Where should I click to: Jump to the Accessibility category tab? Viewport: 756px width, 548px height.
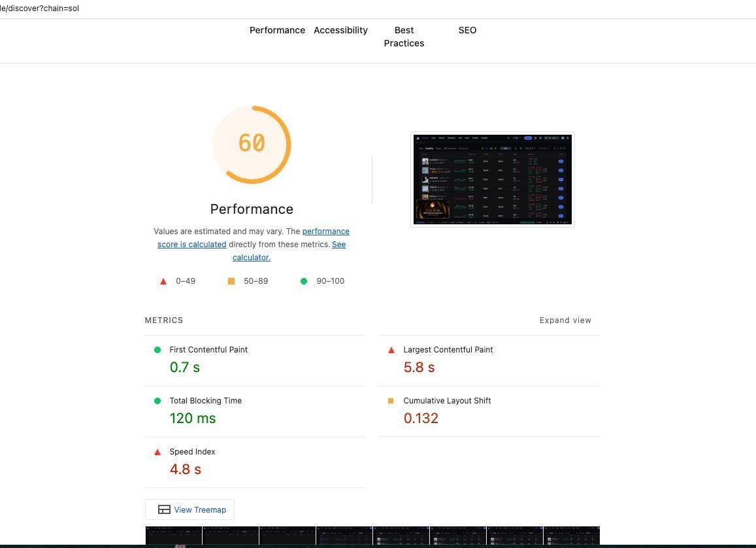click(340, 30)
